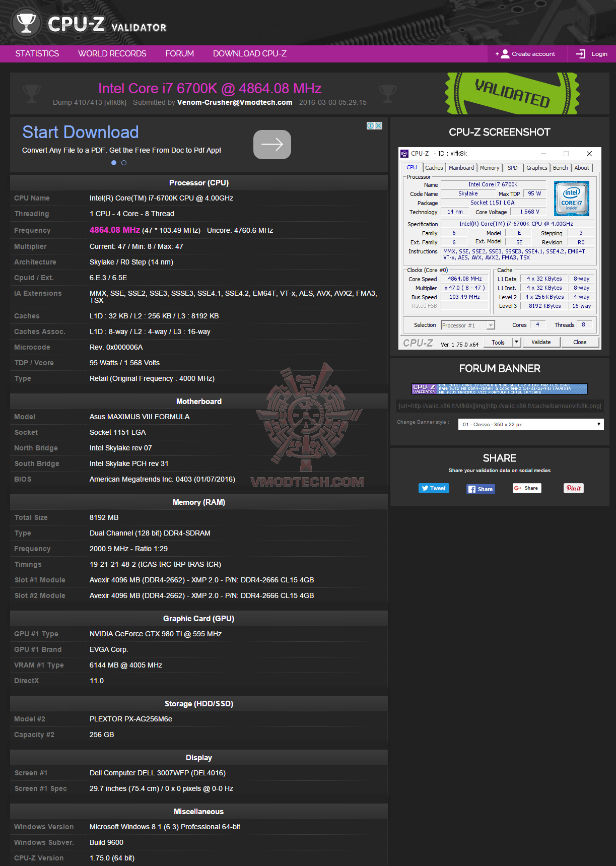The width and height of the screenshot is (616, 866).
Task: Click the Pinterest Pin it button
Action: click(574, 488)
